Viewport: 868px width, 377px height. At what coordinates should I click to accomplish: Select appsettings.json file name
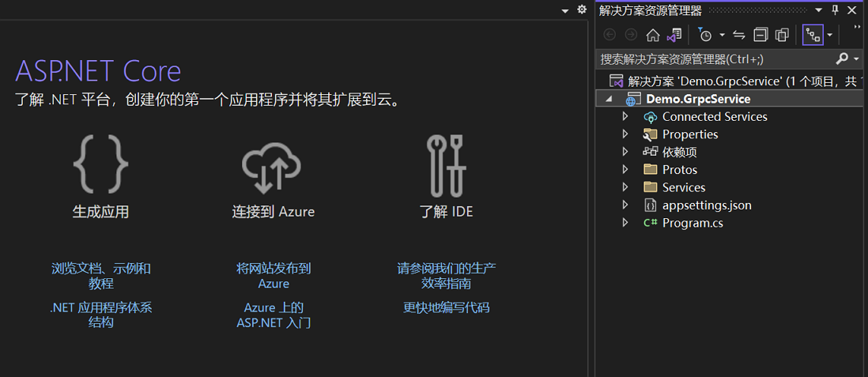point(707,205)
